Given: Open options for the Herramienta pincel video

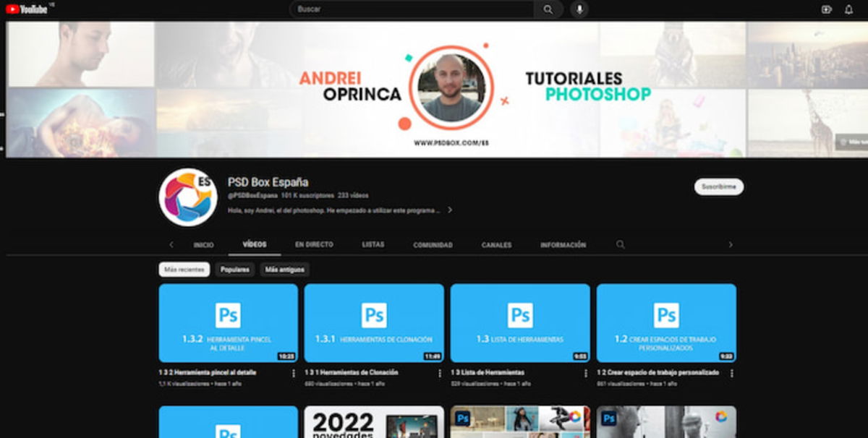Looking at the screenshot, I should click(x=293, y=373).
